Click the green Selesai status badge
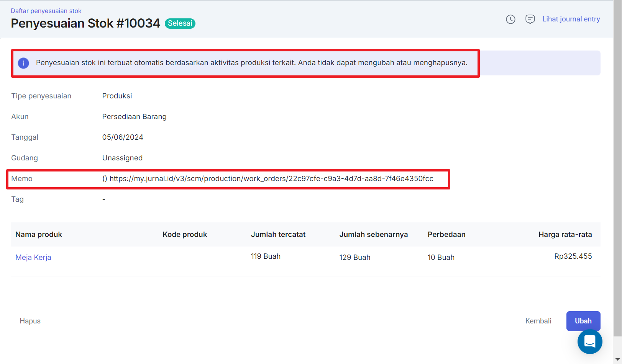The image size is (622, 364). tap(180, 23)
